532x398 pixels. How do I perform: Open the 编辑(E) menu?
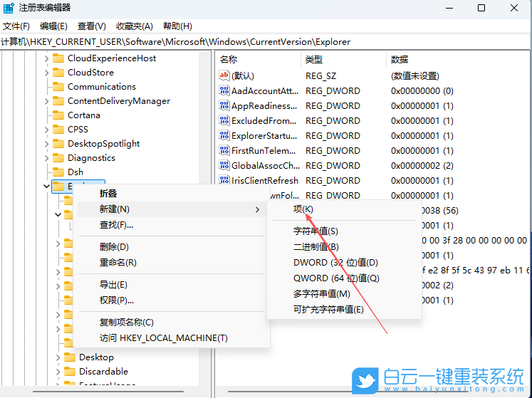click(x=53, y=26)
